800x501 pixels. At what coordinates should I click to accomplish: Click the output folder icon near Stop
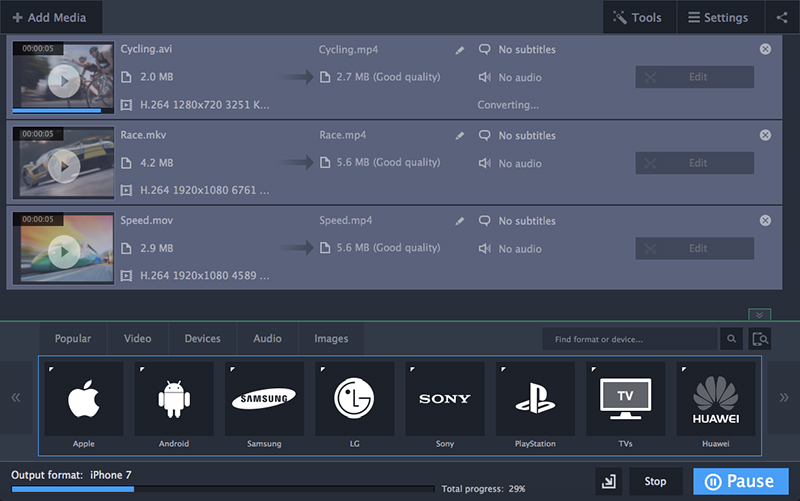coord(609,481)
